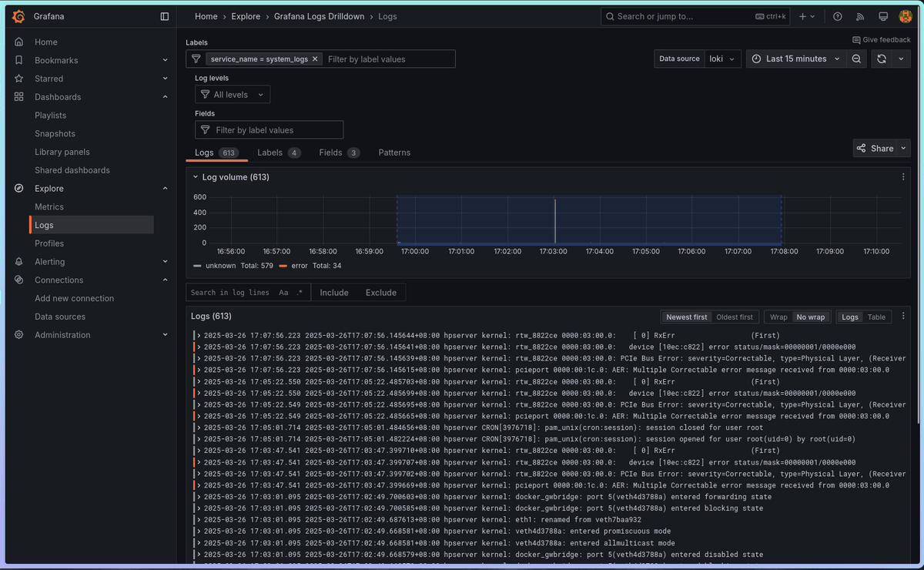Toggle the kiosk monitor icon in top bar
This screenshot has height=570, width=924.
[x=883, y=16]
